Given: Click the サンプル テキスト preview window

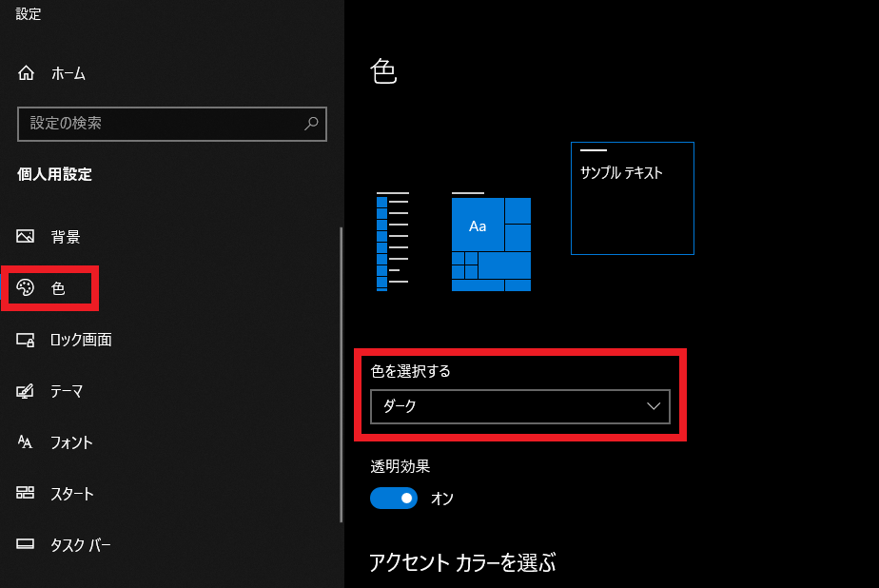Looking at the screenshot, I should coord(633,199).
